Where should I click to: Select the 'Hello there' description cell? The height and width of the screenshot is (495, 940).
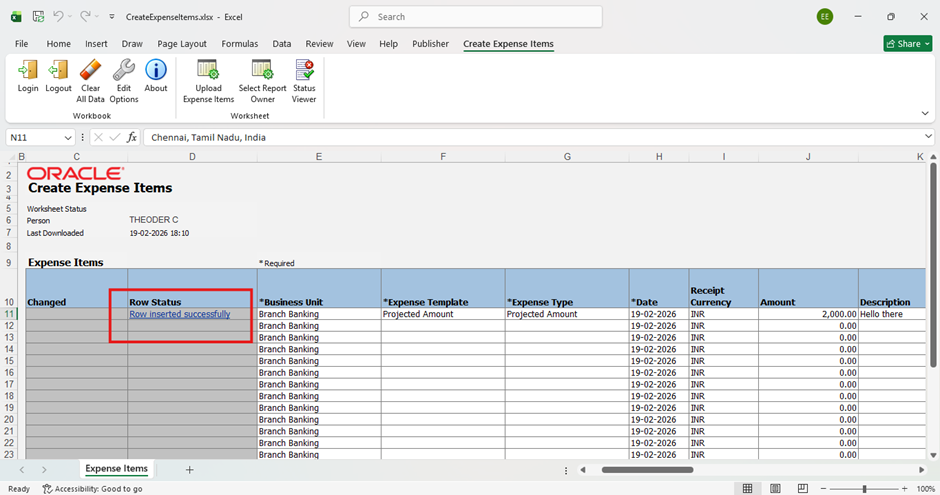click(892, 314)
